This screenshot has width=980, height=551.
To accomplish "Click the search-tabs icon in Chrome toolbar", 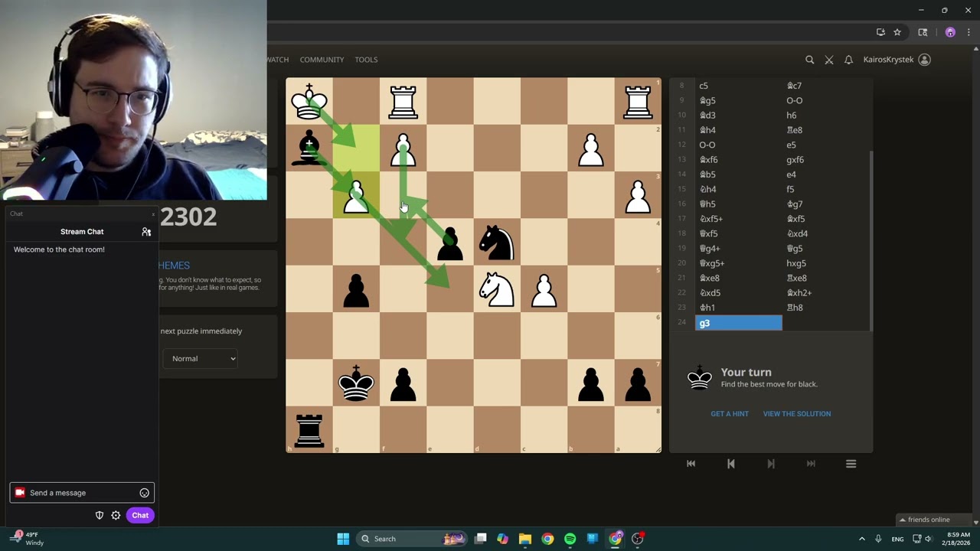I will 923,32.
